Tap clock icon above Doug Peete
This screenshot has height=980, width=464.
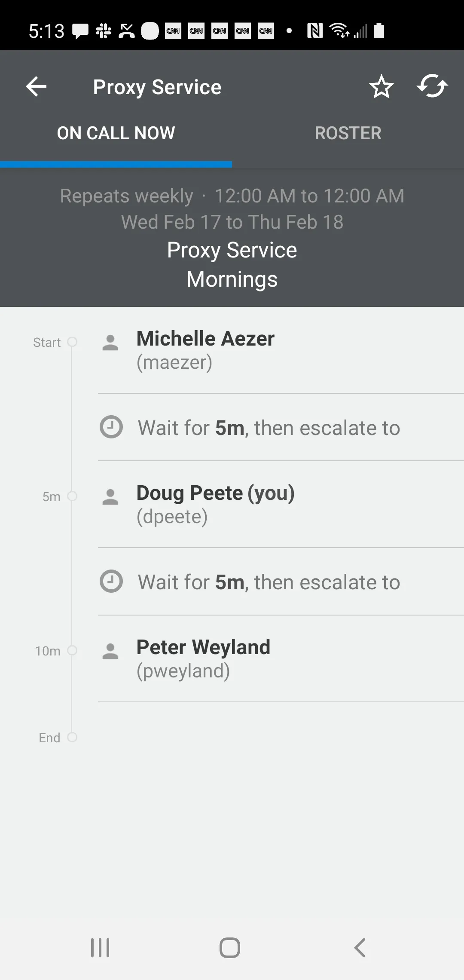(x=111, y=427)
